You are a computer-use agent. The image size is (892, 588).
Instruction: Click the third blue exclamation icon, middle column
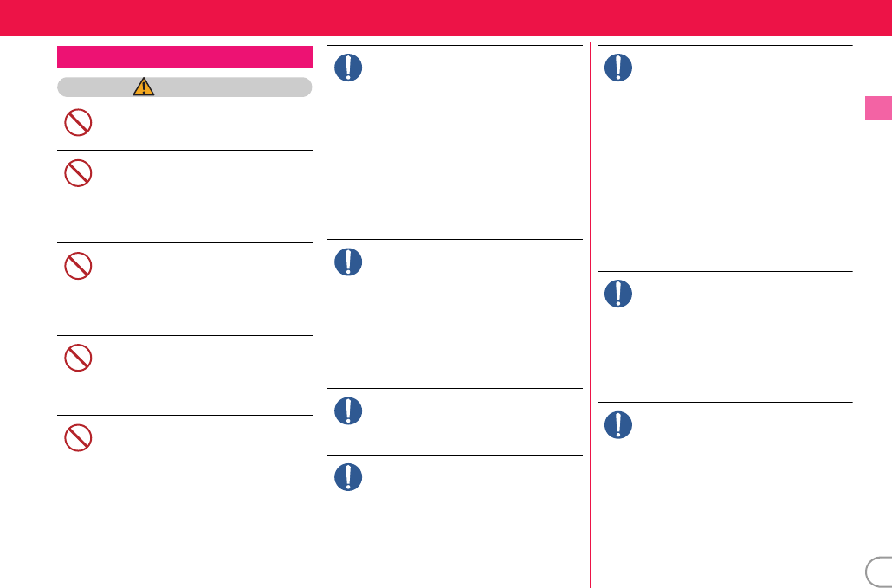pos(348,410)
